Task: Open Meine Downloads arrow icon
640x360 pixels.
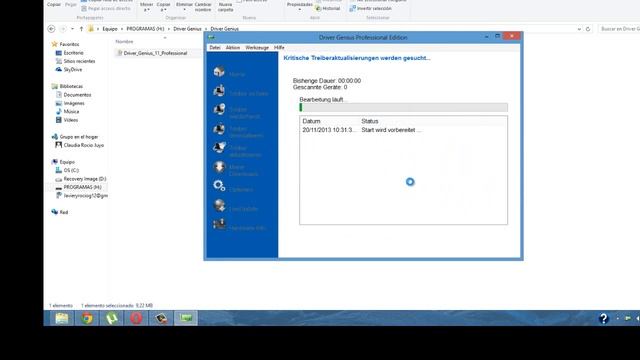Action: [x=219, y=167]
